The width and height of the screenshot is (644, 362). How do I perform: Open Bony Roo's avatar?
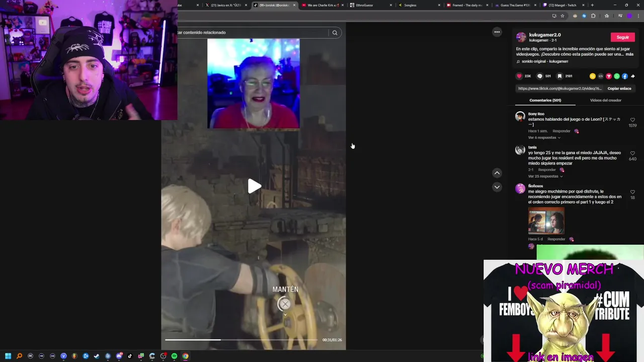[520, 117]
